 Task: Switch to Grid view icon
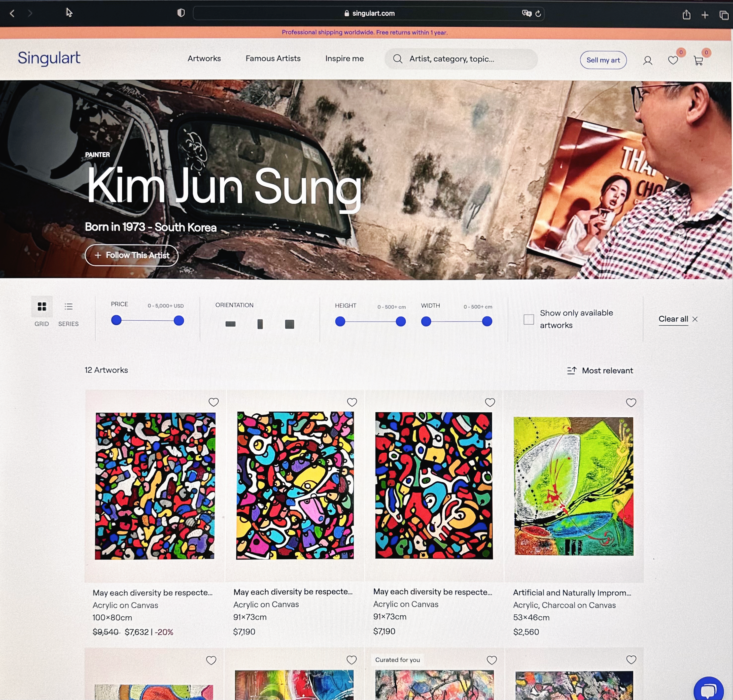42,307
